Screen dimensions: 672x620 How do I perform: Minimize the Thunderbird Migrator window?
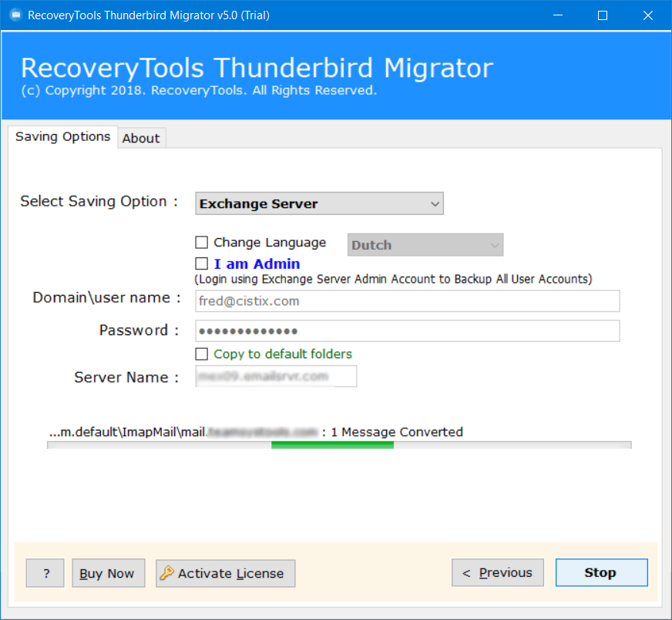[558, 15]
